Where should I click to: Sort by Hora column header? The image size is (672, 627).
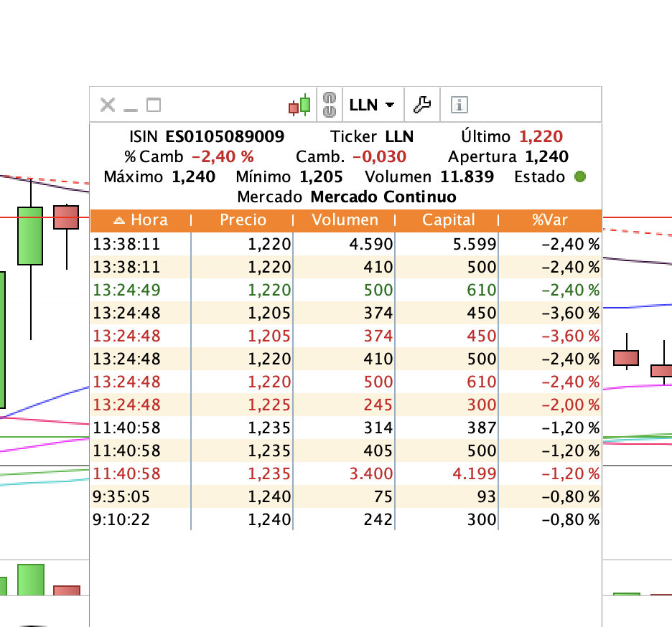(x=141, y=220)
